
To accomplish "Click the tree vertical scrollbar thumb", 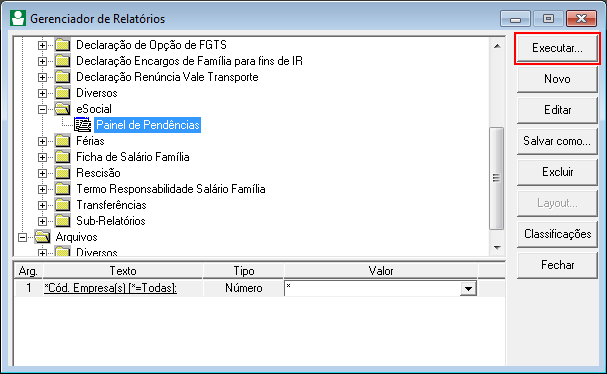I will (x=497, y=178).
